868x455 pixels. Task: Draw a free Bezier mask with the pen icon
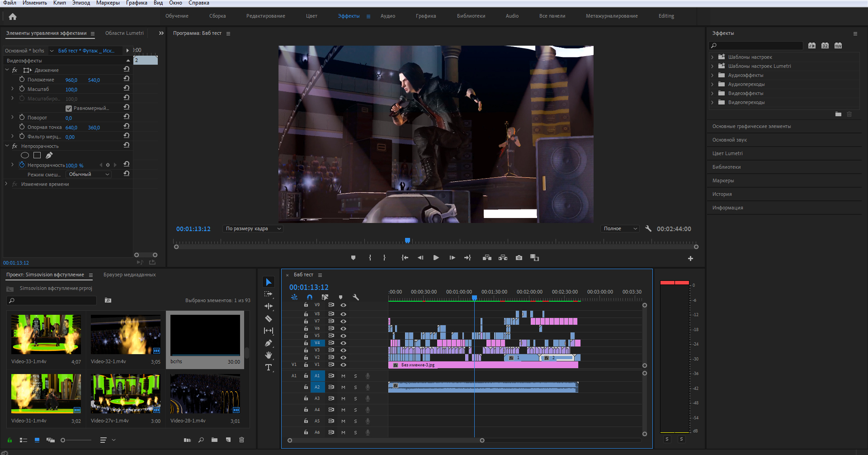[x=49, y=155]
